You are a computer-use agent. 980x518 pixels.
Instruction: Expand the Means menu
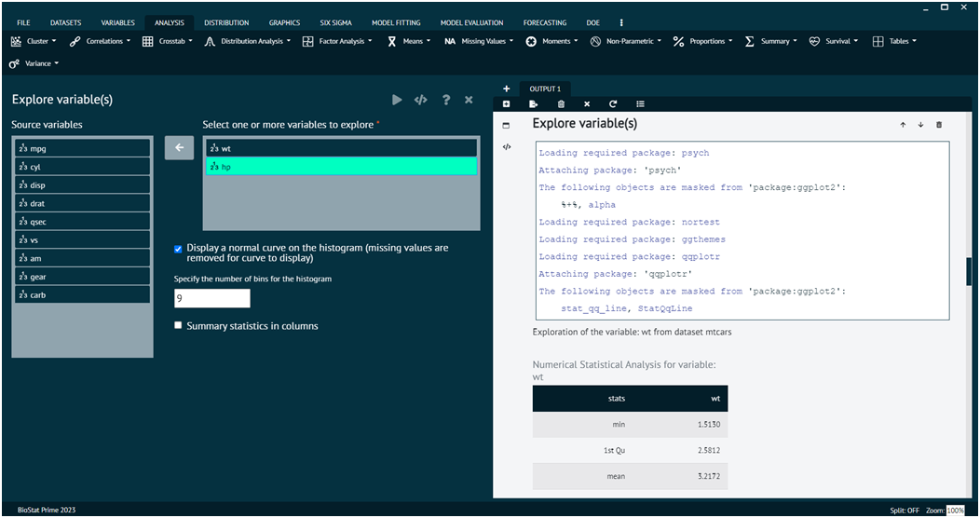click(409, 41)
